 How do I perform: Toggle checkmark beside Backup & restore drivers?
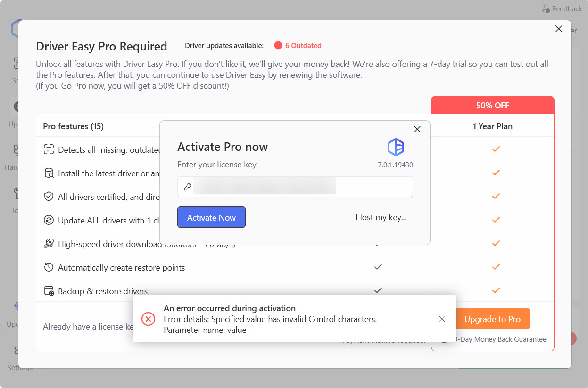[378, 290]
